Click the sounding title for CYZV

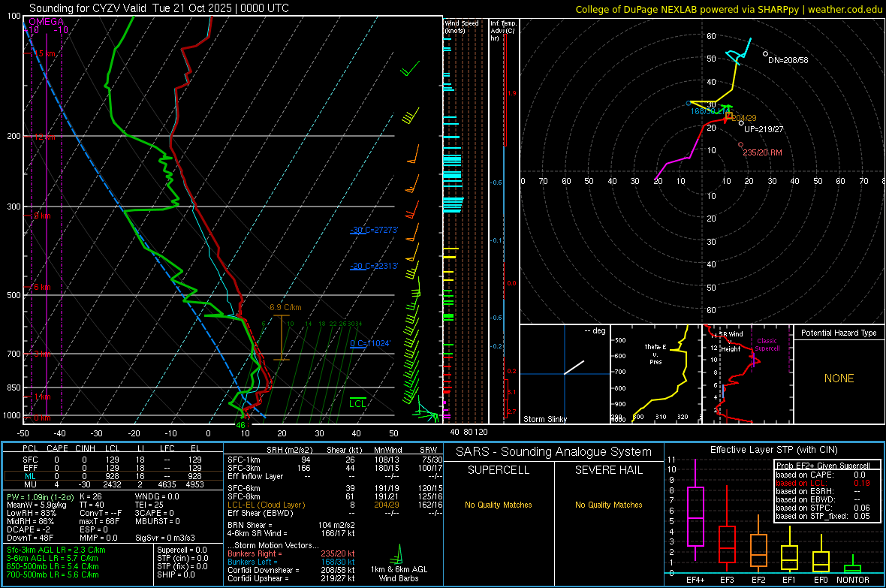coord(158,8)
